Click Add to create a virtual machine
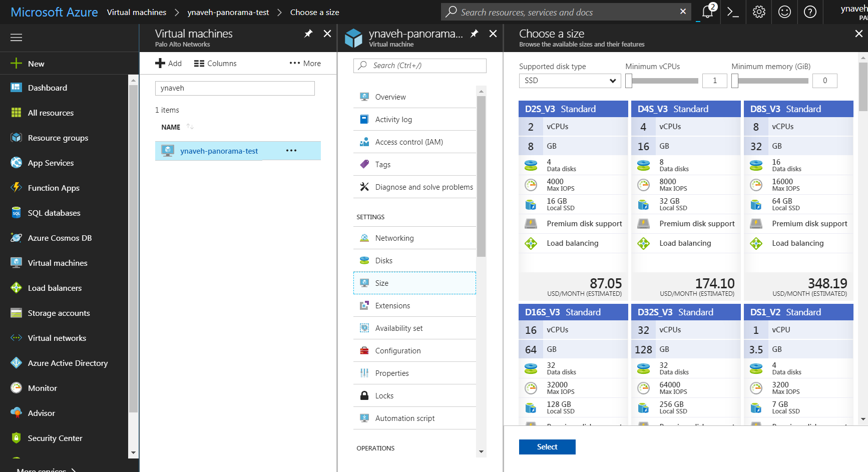Screen dimensions: 868x472 (168, 64)
